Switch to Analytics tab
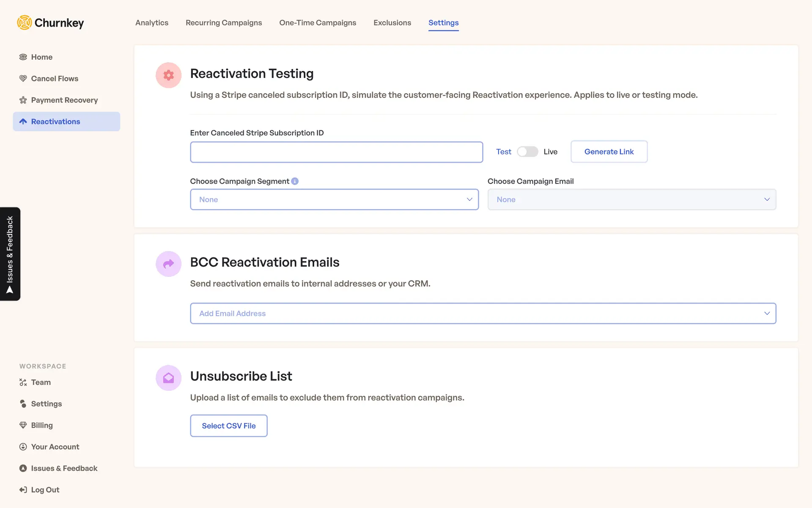The width and height of the screenshot is (812, 508). 151,23
